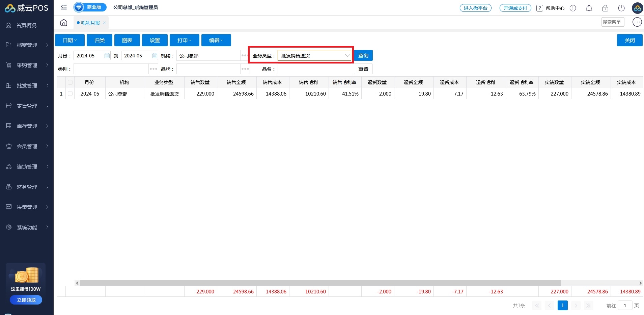644x315 pixels.
Task: Expand the 日期 dropdown button
Action: tap(70, 40)
